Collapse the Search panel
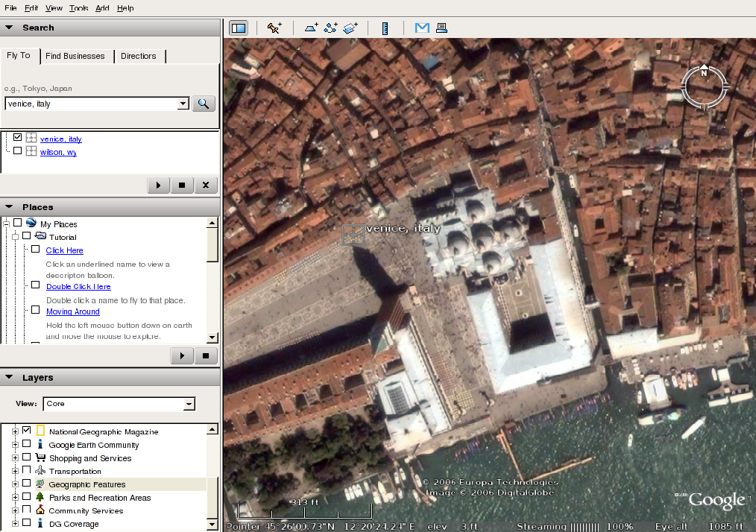 point(9,28)
